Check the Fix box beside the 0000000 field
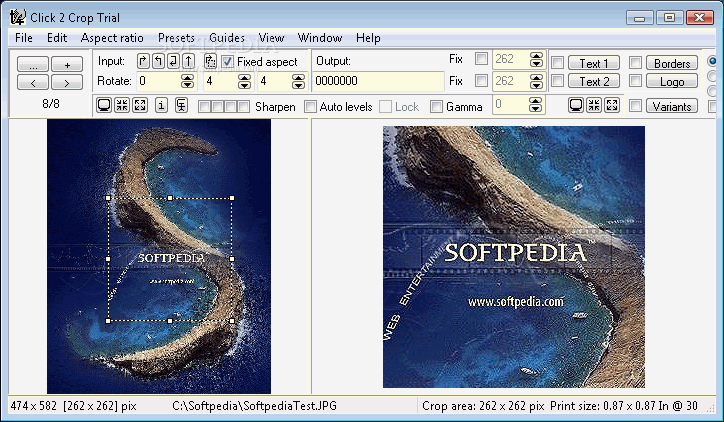 [481, 81]
